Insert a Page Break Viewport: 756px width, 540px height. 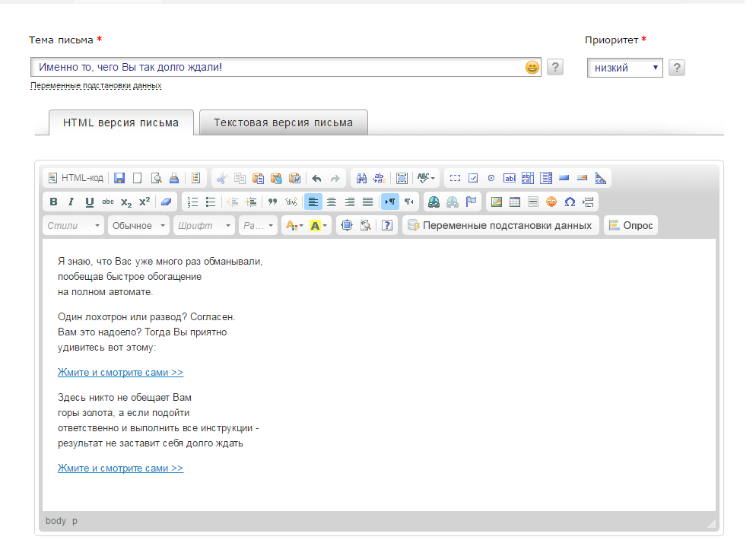[x=588, y=202]
